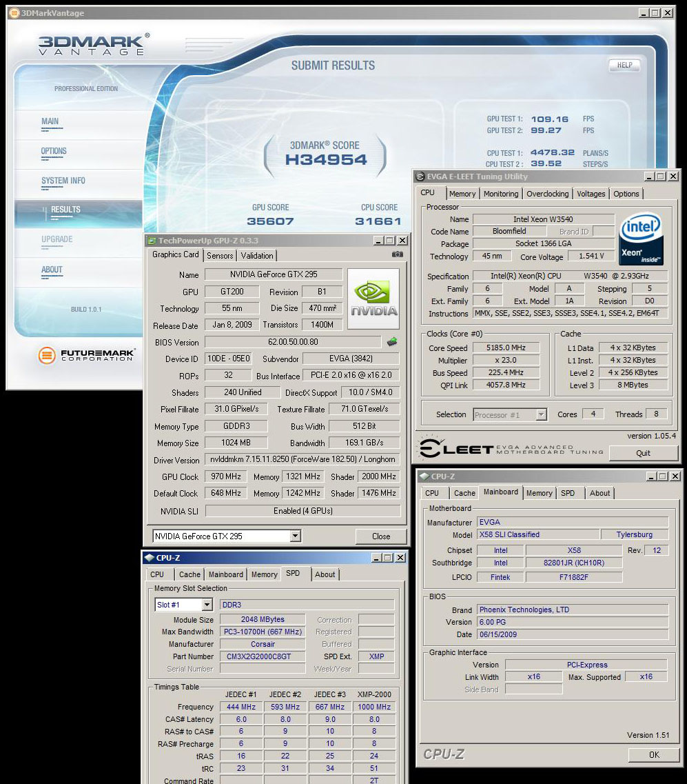The image size is (687, 784).
Task: Click the Quit button in E-LEET
Action: pos(643,453)
